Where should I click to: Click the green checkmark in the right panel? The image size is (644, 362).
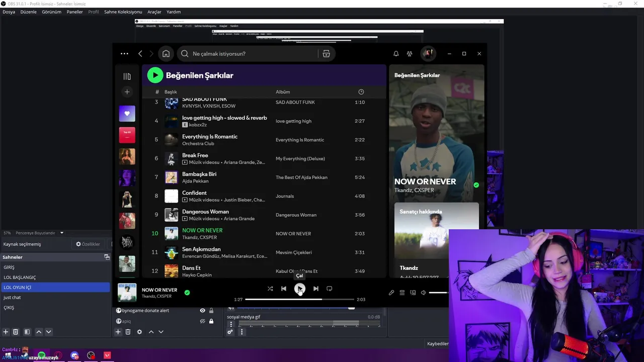click(x=476, y=185)
